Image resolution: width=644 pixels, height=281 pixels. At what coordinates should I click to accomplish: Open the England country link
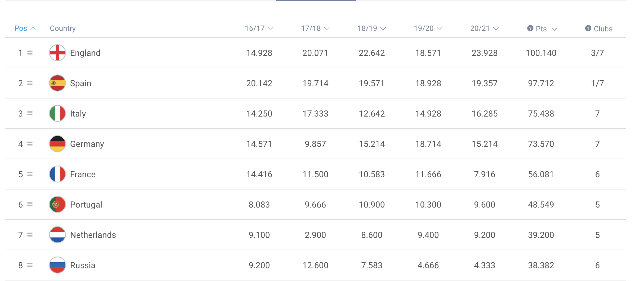(85, 53)
